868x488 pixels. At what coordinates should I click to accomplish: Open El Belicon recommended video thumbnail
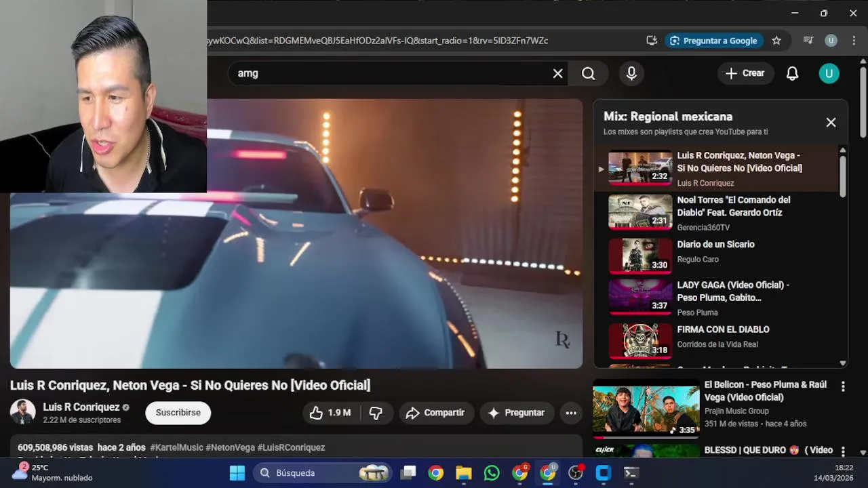point(646,409)
